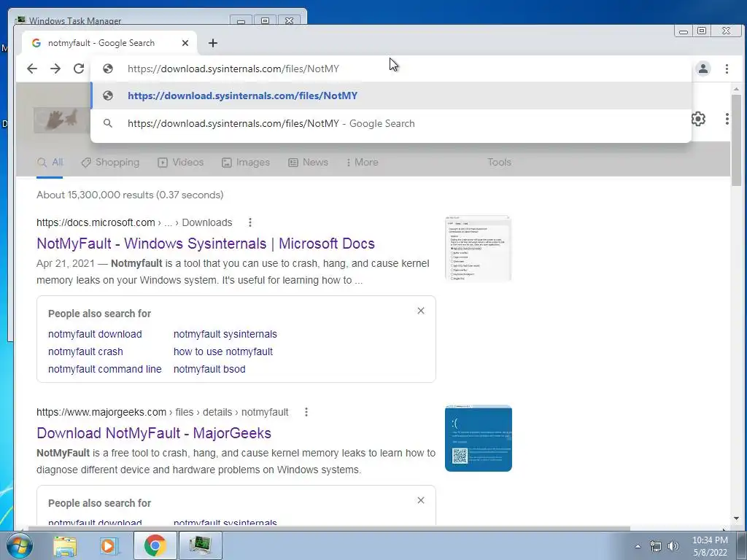Viewport: 747px width, 560px height.
Task: Search for notmyfault command line
Action: coord(105,369)
